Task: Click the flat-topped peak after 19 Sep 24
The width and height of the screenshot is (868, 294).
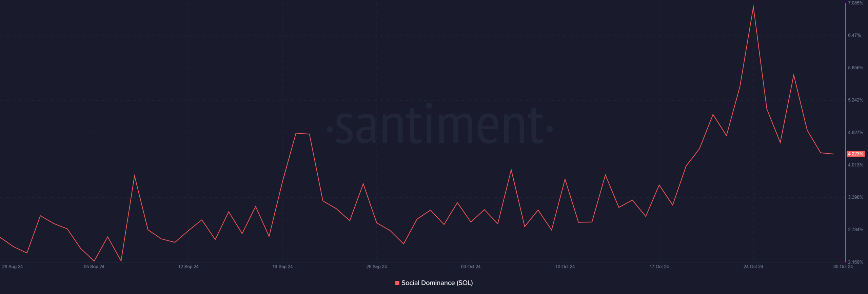Action: [302, 134]
